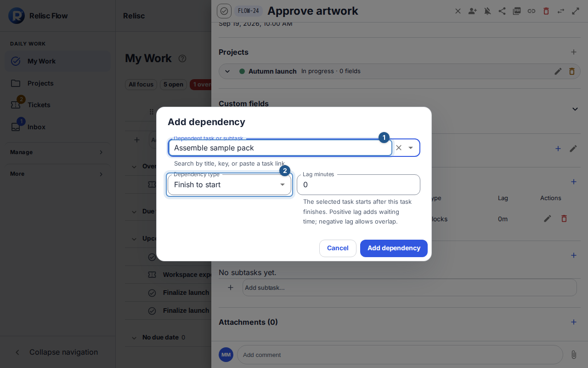This screenshot has height=368, width=588.
Task: Add a project with the Projects plus icon
Action: 574,52
